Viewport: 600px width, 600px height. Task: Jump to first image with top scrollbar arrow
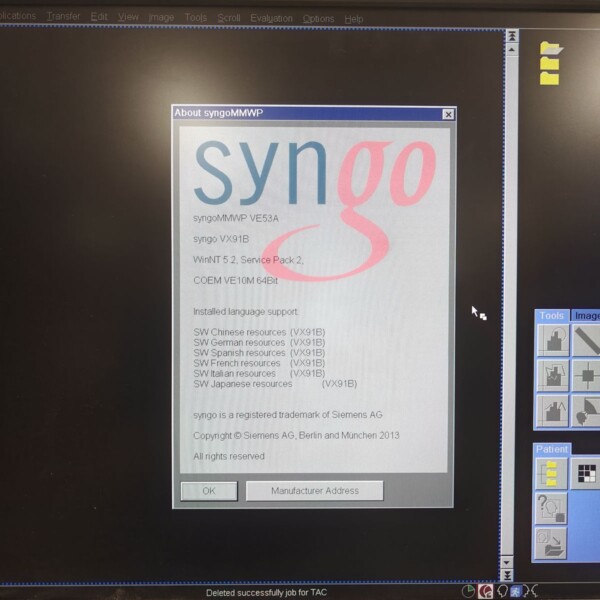(512, 35)
